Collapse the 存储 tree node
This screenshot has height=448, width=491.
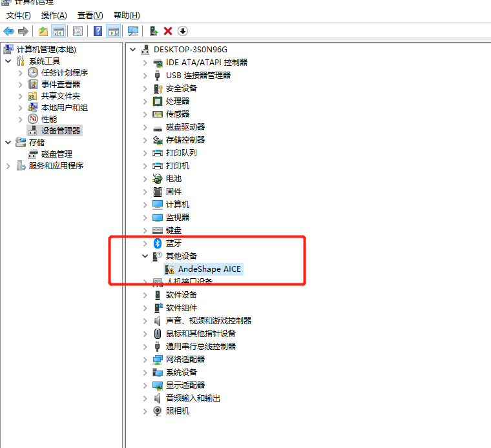8,143
